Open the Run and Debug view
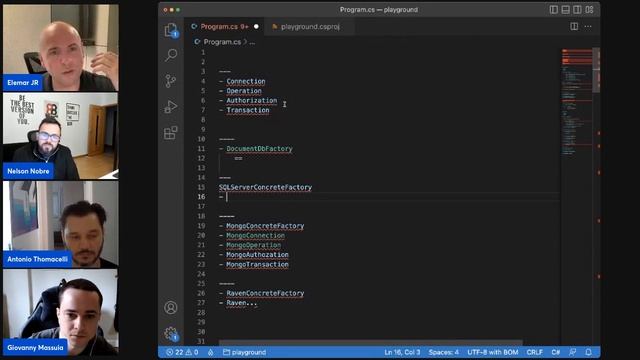The width and height of the screenshot is (640, 360). [171, 107]
